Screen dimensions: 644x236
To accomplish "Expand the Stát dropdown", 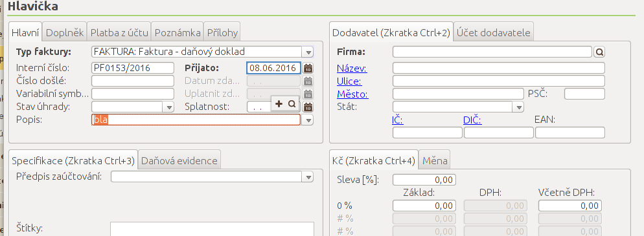I will 518,107.
